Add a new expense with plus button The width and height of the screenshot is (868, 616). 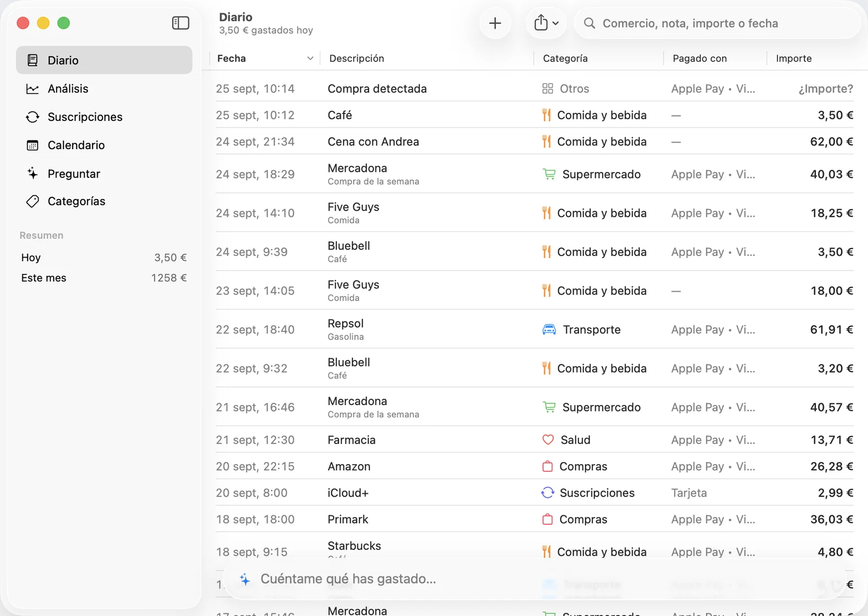(495, 23)
